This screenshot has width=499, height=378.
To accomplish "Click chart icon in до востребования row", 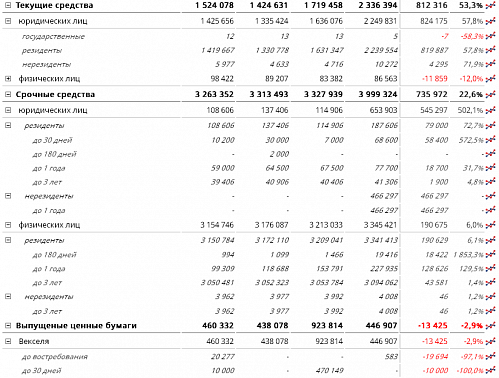I will point(490,357).
